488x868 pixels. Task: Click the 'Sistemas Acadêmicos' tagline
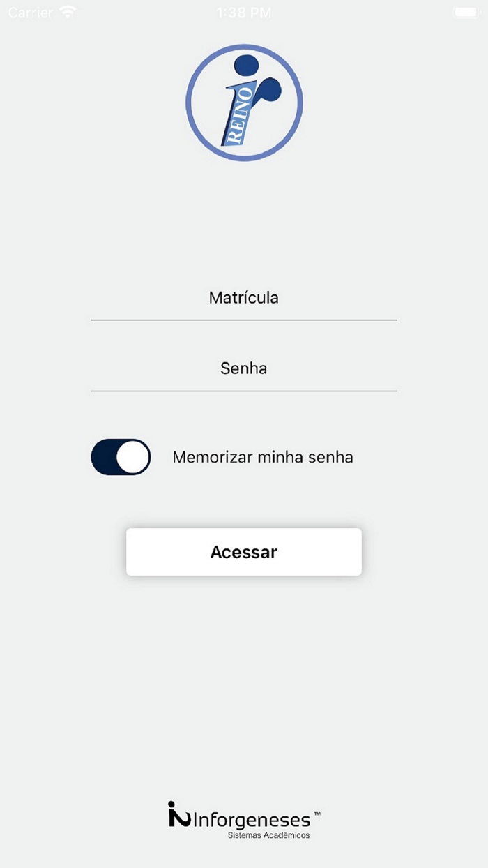(x=269, y=835)
